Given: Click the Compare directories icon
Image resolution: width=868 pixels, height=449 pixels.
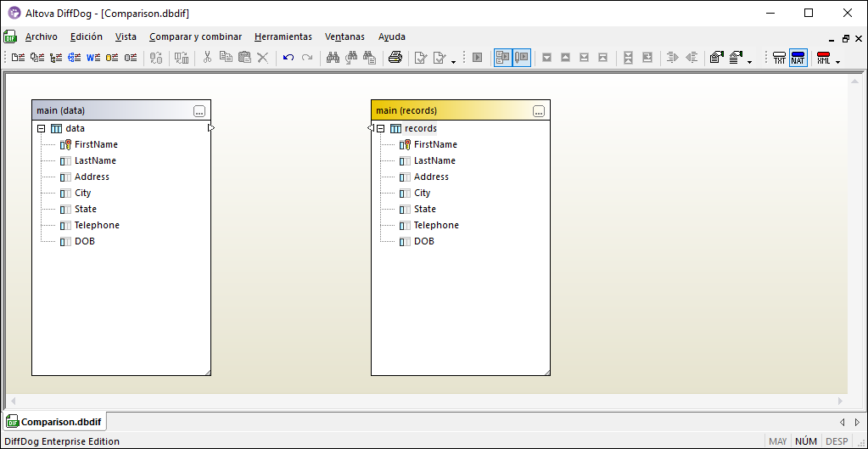Looking at the screenshot, I should pos(36,58).
